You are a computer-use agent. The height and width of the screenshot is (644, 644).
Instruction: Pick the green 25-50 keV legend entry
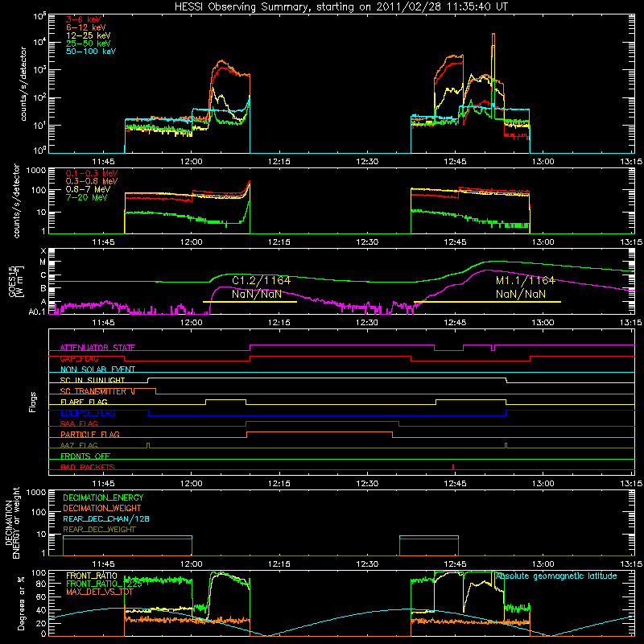pos(89,43)
